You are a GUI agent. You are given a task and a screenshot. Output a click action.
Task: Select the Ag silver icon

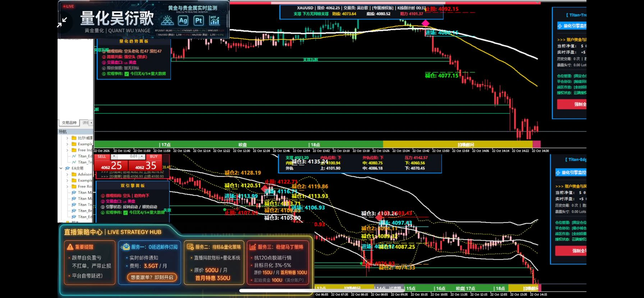pyautogui.click(x=183, y=21)
